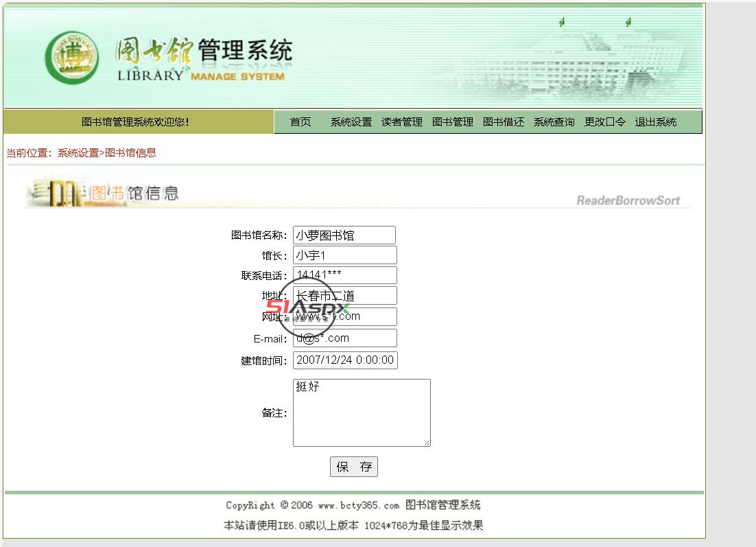Click inside the 备注 textarea
The width and height of the screenshot is (756, 547).
(x=362, y=413)
